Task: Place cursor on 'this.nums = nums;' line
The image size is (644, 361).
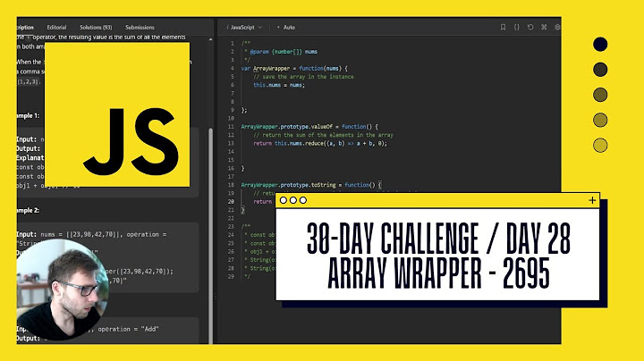Action: click(x=279, y=85)
